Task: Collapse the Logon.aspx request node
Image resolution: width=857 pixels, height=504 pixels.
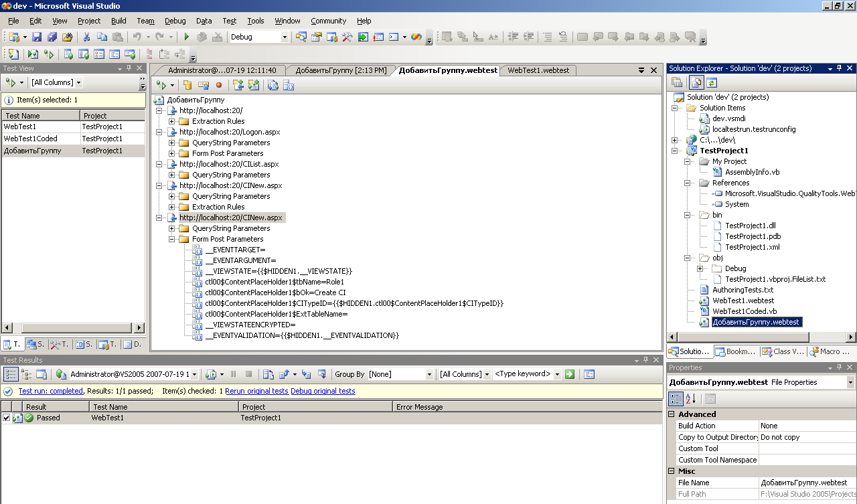Action: pyautogui.click(x=159, y=132)
